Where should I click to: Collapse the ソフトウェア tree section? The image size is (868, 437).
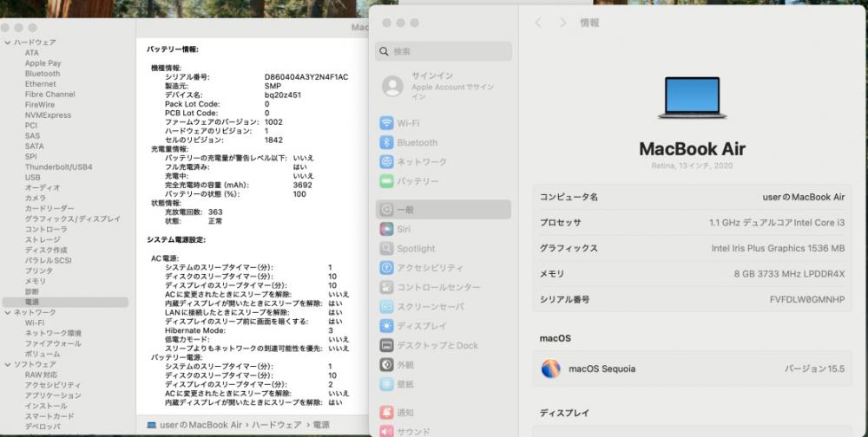(8, 364)
